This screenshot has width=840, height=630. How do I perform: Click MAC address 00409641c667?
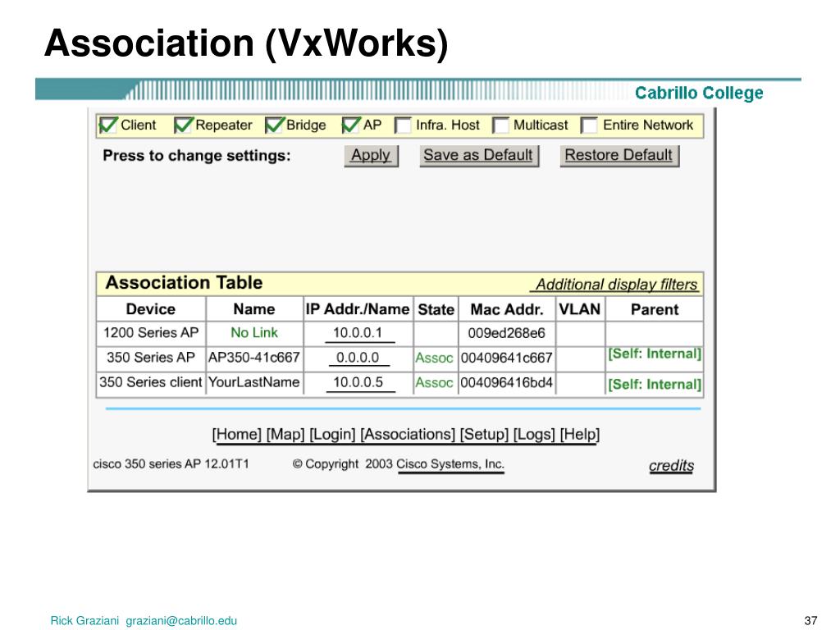[x=507, y=358]
